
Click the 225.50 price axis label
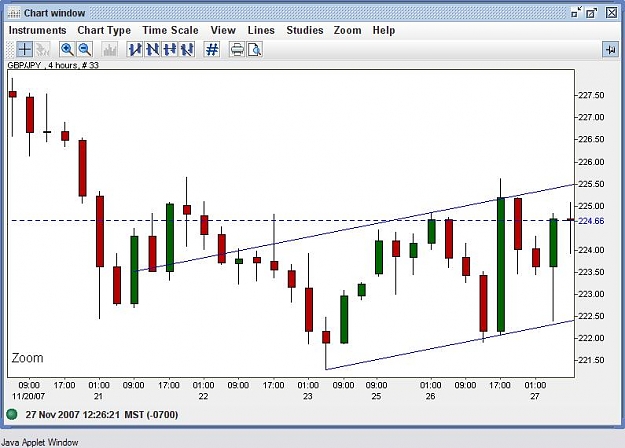coord(591,184)
